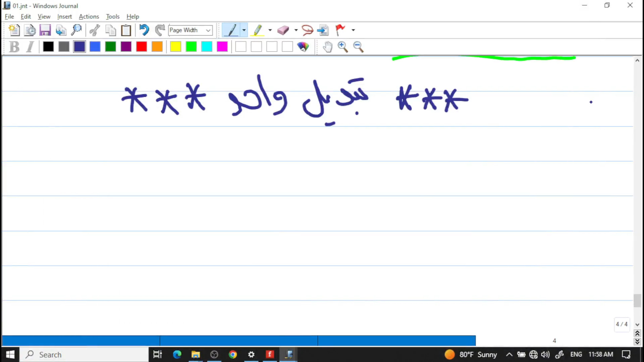
Task: Open Task View from the taskbar
Action: [158, 355]
